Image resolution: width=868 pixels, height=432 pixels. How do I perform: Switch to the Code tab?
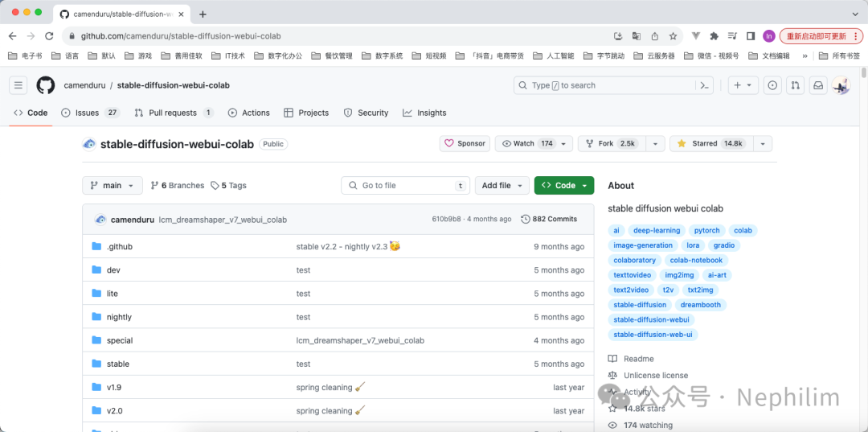pyautogui.click(x=31, y=113)
